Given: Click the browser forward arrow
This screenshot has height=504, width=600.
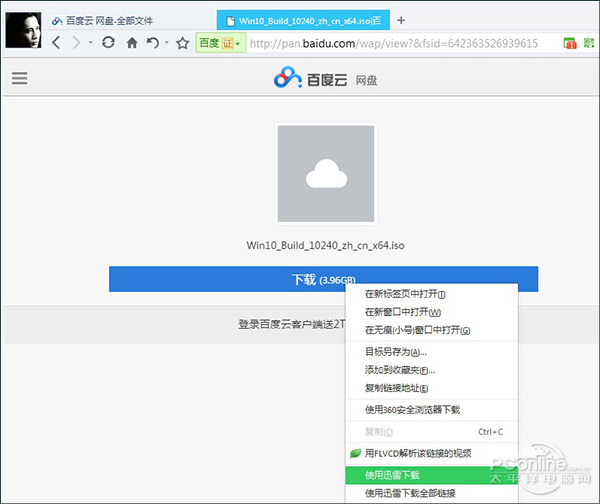Looking at the screenshot, I should [77, 42].
